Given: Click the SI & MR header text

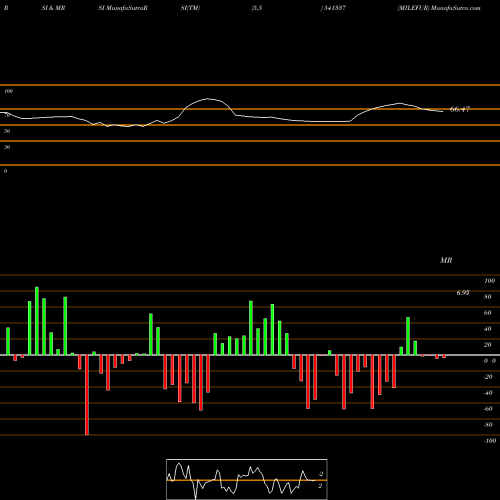Looking at the screenshot, I should 53,8.
